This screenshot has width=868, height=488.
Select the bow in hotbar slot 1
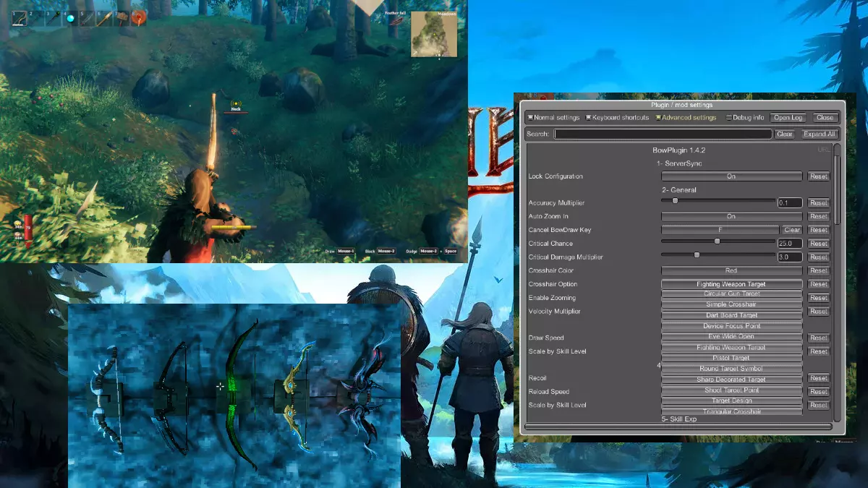coord(18,17)
